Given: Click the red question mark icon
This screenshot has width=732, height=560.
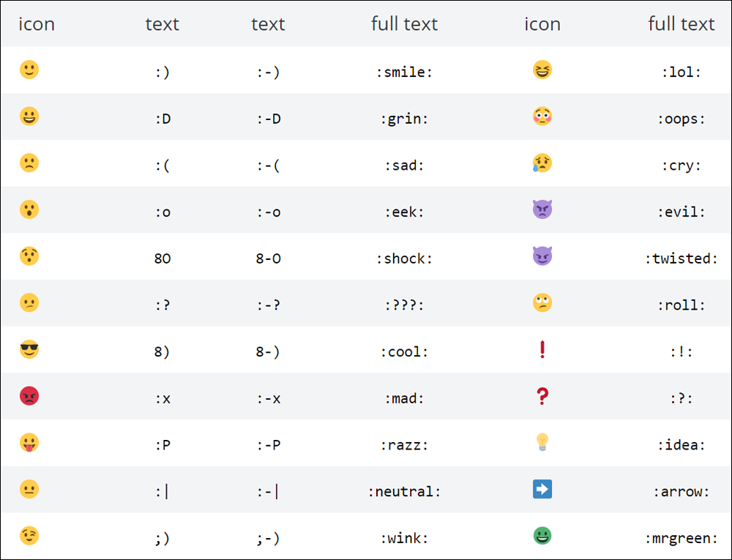Looking at the screenshot, I should click(542, 396).
